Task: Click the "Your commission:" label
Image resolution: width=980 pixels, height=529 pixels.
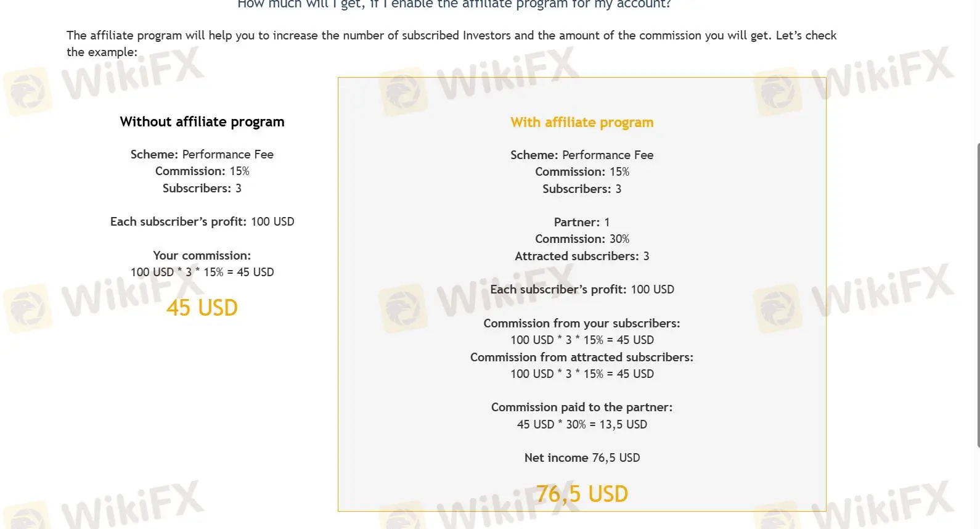Action: (x=202, y=255)
